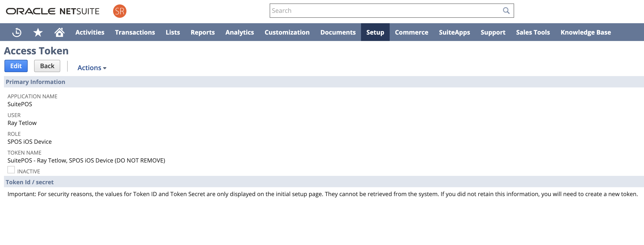Open the Support menu
This screenshot has height=245, width=644.
pos(493,32)
